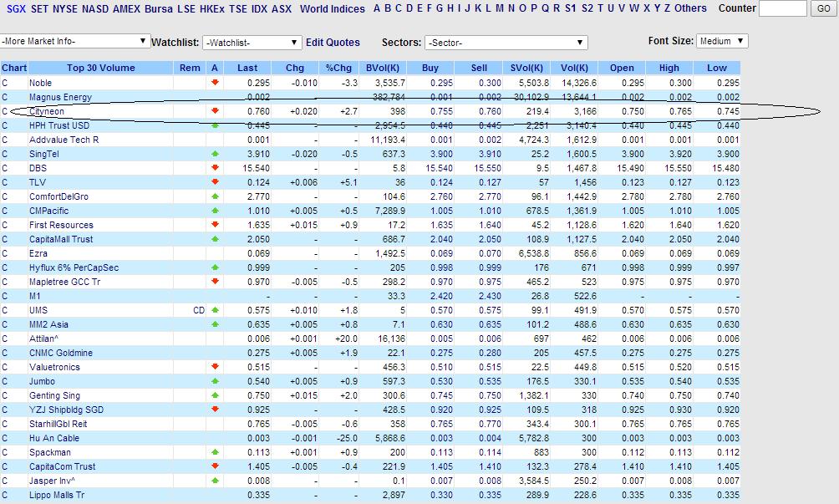The height and width of the screenshot is (504, 839).
Task: Switch to the AMEX market
Action: [126, 8]
